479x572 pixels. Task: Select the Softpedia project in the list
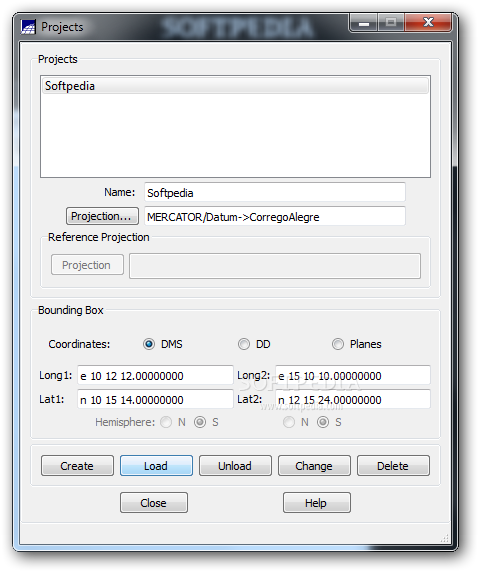tap(235, 86)
